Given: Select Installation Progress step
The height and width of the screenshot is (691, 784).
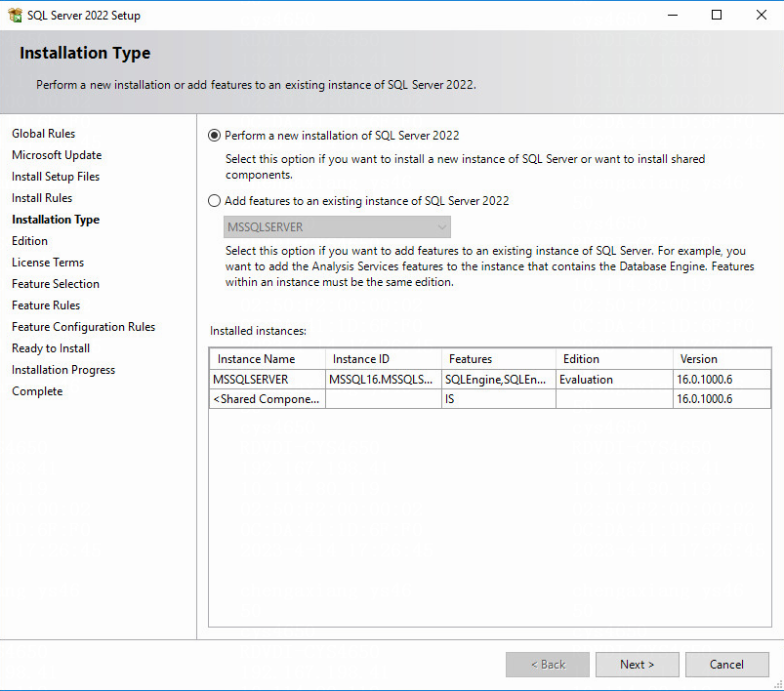Looking at the screenshot, I should (63, 370).
